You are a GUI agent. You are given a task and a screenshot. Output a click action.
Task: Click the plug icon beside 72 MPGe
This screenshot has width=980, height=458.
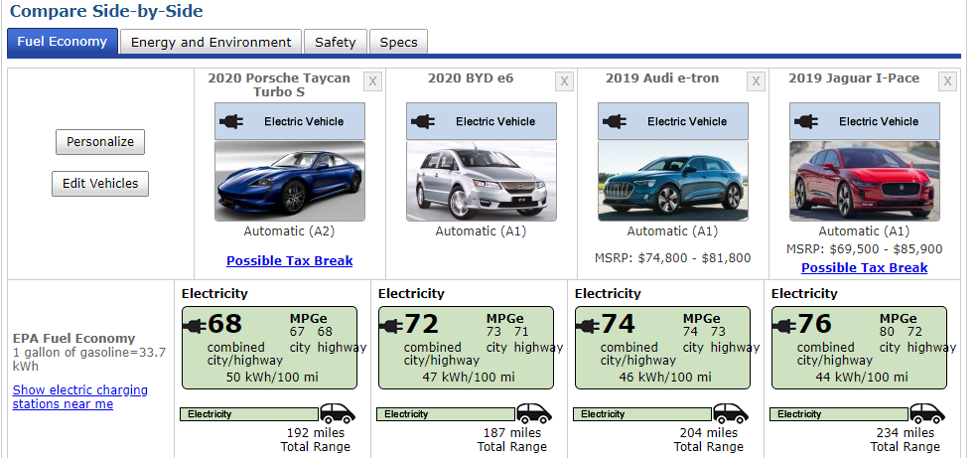[x=391, y=326]
